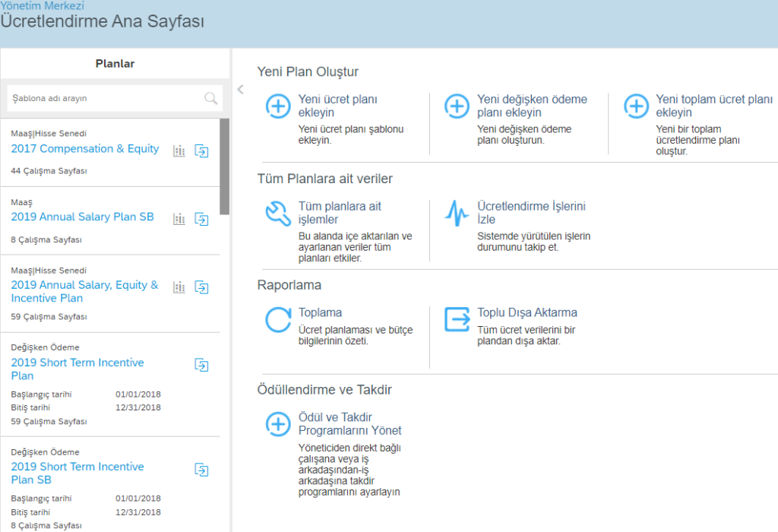Screen dimensions: 778x532
Task: Click the search magnifier in template search
Action: tap(210, 98)
